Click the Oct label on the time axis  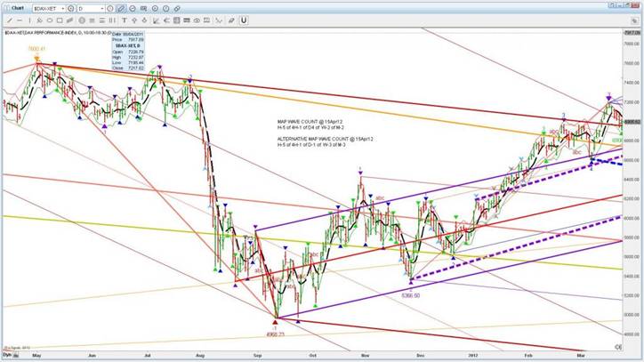click(x=311, y=353)
